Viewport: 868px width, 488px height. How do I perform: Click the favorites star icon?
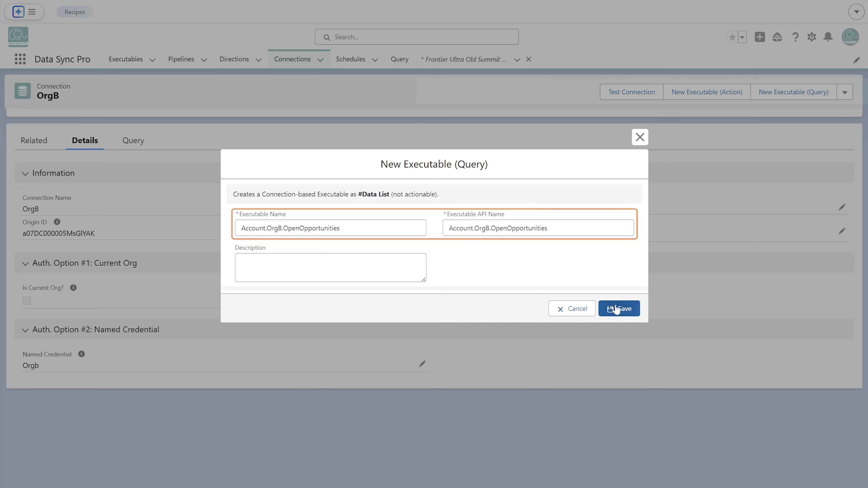(x=732, y=37)
